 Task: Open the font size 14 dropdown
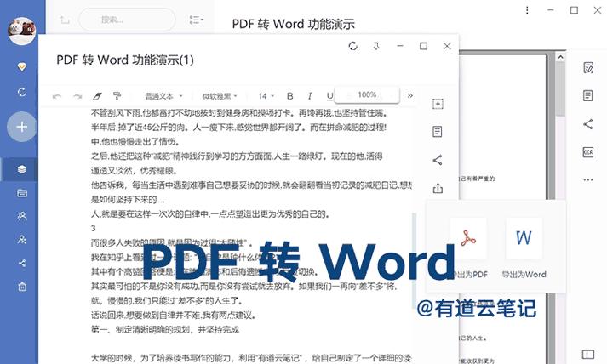266,96
